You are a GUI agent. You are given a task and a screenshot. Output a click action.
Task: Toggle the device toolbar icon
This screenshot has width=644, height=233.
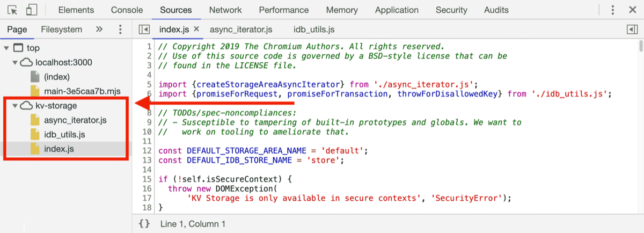pyautogui.click(x=32, y=10)
